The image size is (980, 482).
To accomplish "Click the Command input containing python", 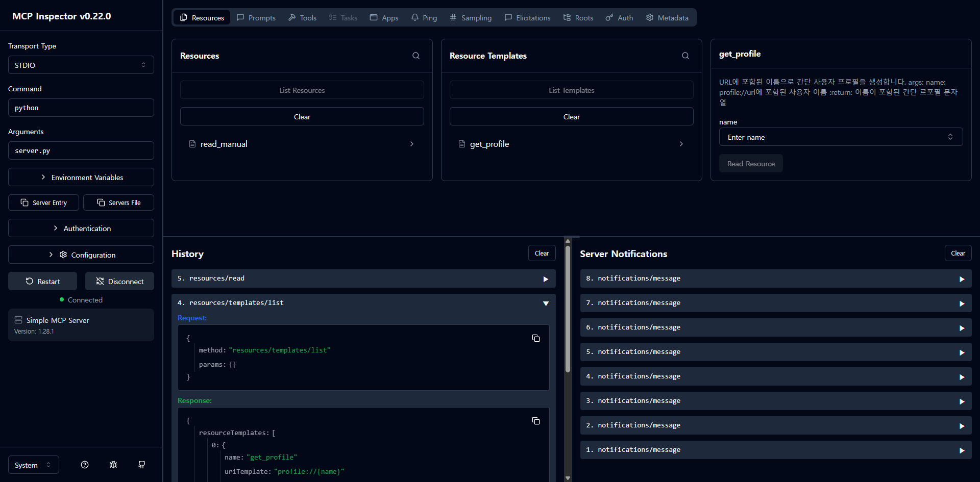I will coord(81,108).
